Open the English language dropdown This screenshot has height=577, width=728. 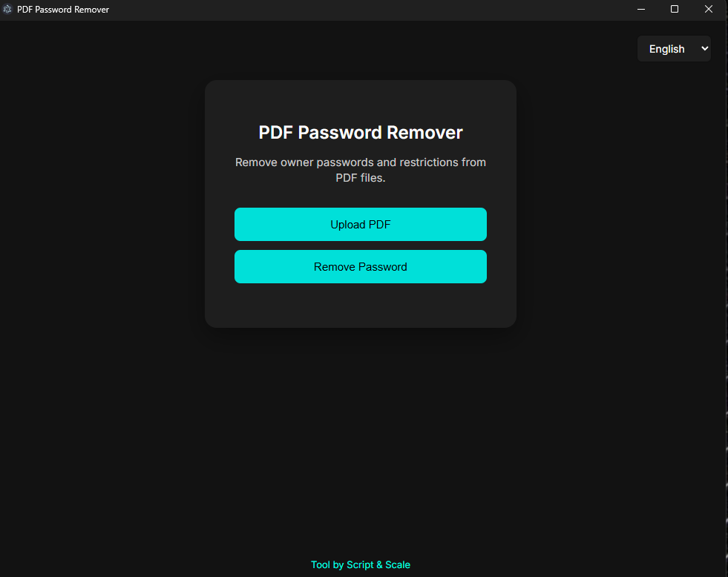pyautogui.click(x=674, y=49)
